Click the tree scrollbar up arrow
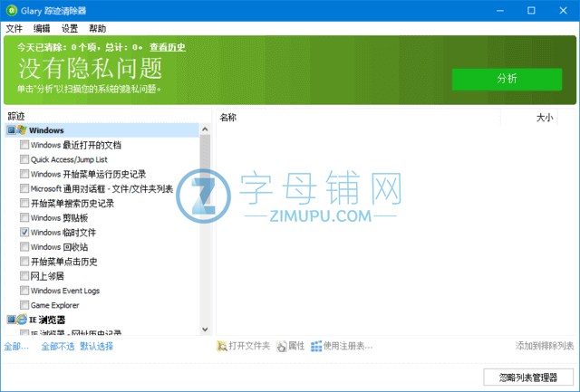The height and width of the screenshot is (392, 580). pyautogui.click(x=205, y=129)
